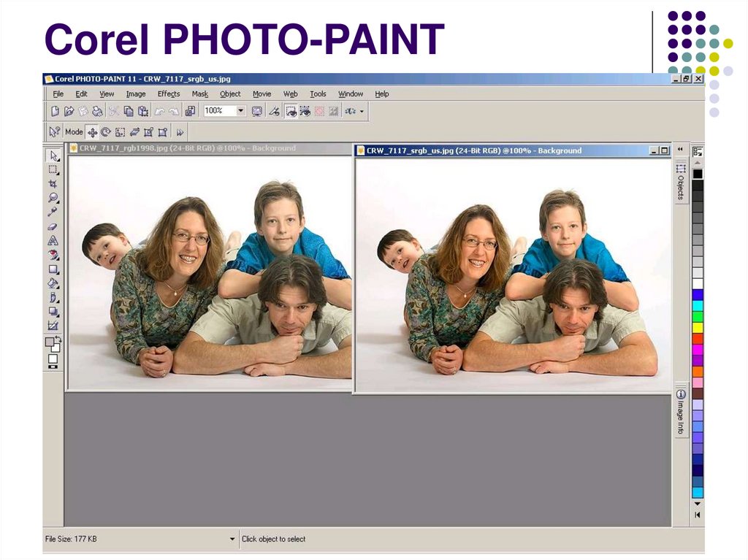Open the color palette options flyout
The image size is (748, 560).
698,152
